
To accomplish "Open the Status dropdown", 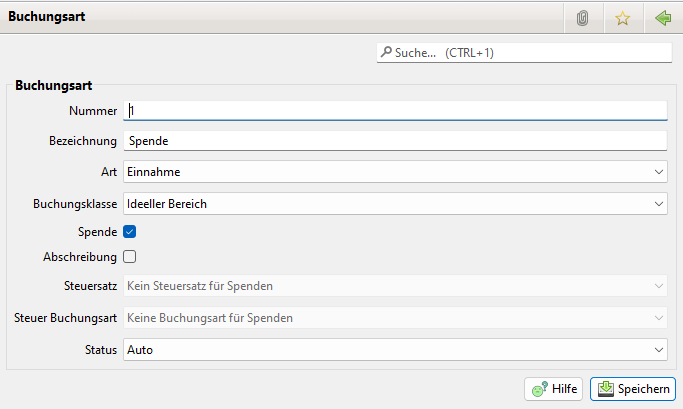I will [x=395, y=350].
